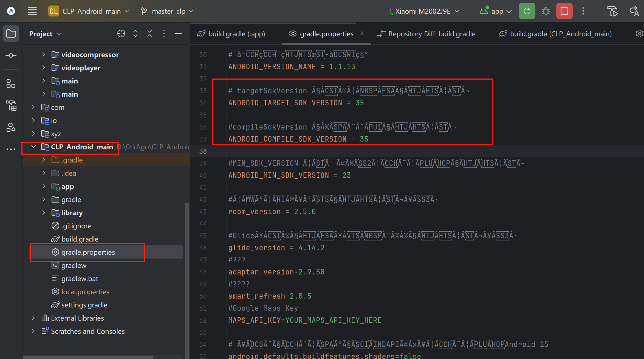Screen dimensions: 644x359
Task: Select the gradlew.bat file
Action: click(75, 279)
